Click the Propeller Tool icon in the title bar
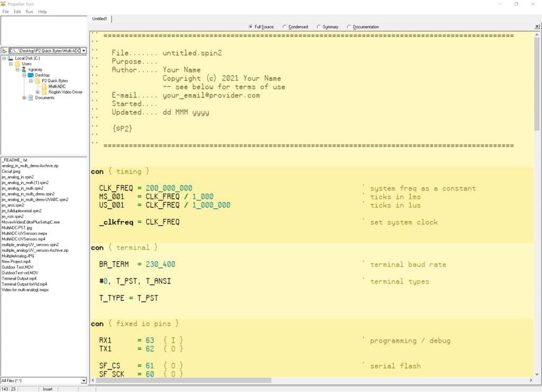This screenshot has height=392, width=542. click(x=4, y=4)
